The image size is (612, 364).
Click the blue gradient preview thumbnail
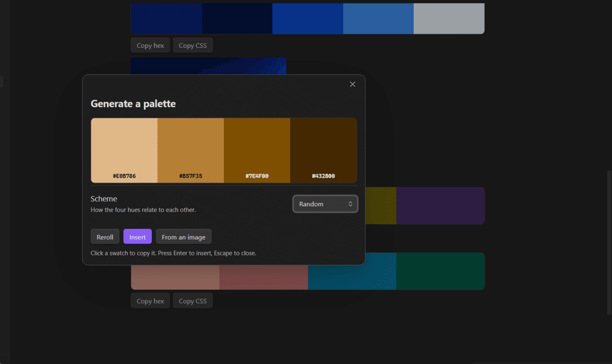[208, 66]
